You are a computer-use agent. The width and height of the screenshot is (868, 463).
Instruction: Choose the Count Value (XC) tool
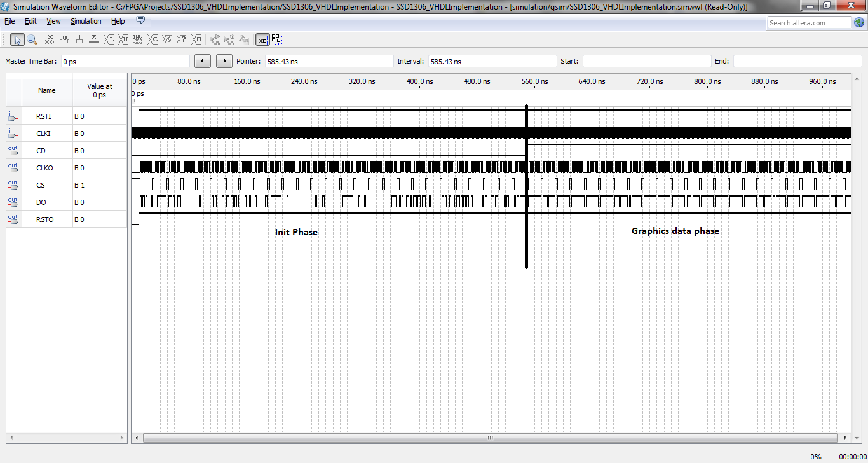tap(153, 39)
